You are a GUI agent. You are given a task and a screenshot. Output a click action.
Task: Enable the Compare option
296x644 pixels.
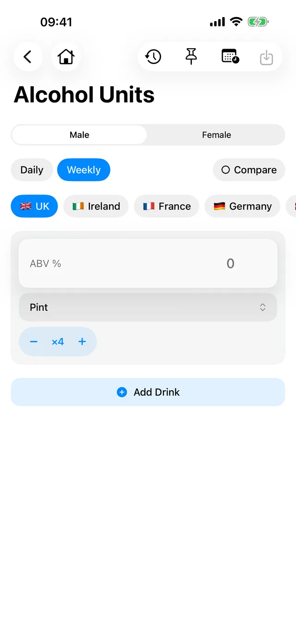tap(249, 170)
